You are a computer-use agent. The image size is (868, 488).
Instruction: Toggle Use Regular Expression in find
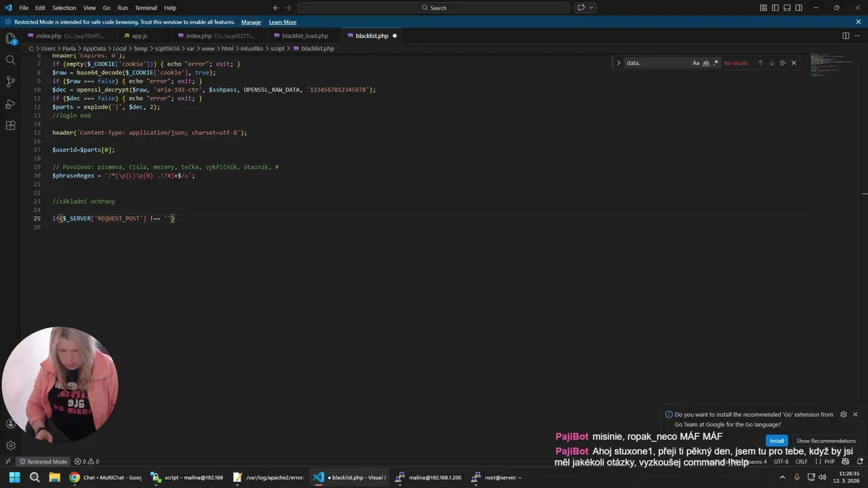pos(716,63)
